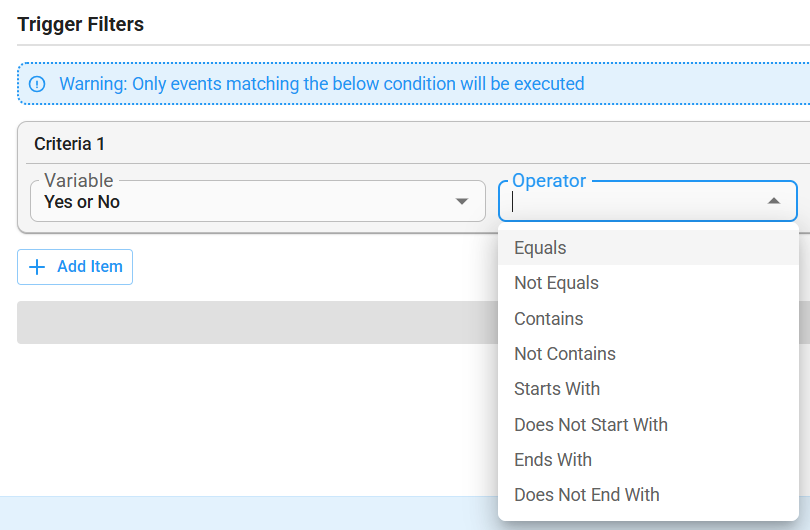Click the gray bar below Add Item

tap(257, 322)
